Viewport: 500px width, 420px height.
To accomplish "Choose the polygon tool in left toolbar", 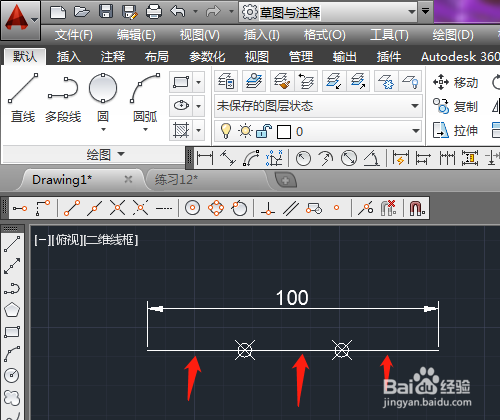I will click(12, 310).
